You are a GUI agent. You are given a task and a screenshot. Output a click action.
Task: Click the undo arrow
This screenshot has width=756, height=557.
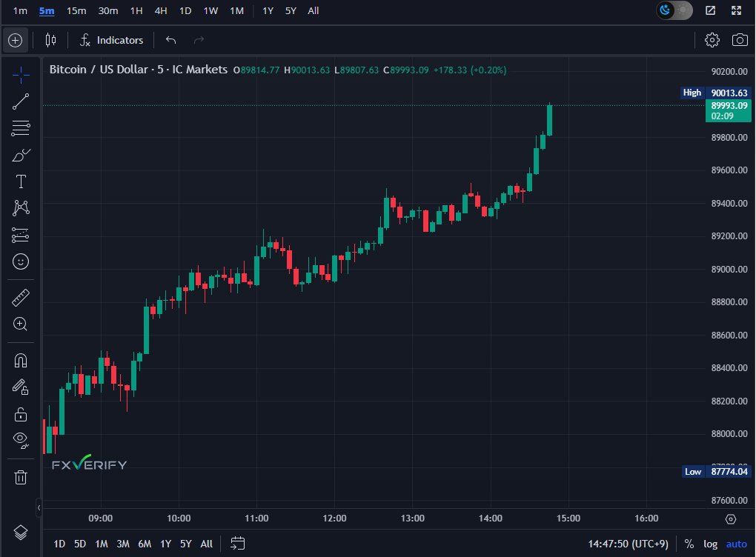point(170,41)
